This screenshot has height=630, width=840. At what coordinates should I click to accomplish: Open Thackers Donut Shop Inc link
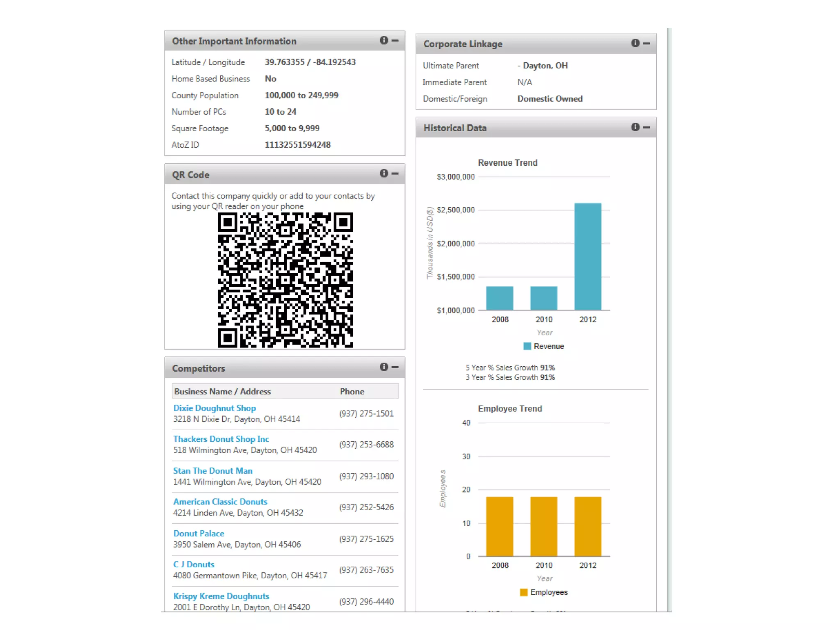click(221, 439)
